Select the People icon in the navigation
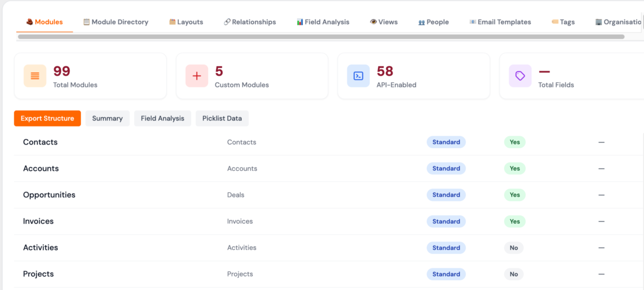644x290 pixels. (421, 22)
